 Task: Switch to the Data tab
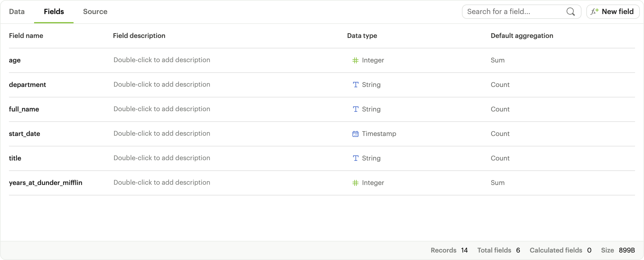(17, 12)
